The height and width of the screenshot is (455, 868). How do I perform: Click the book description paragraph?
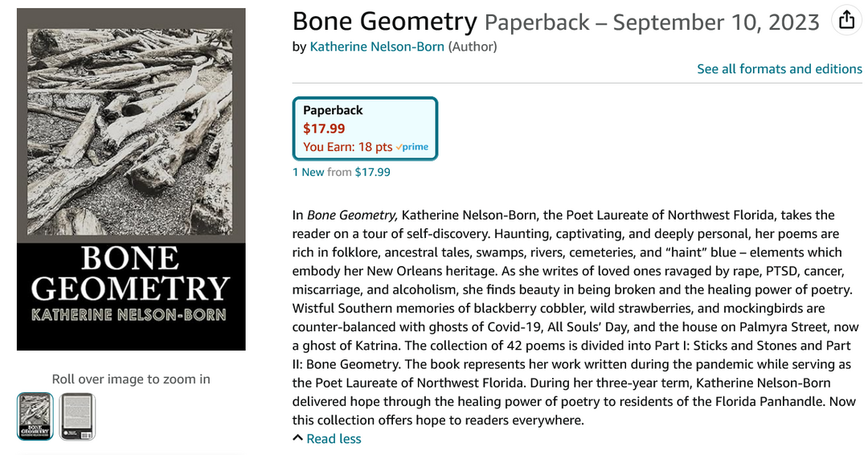click(574, 317)
